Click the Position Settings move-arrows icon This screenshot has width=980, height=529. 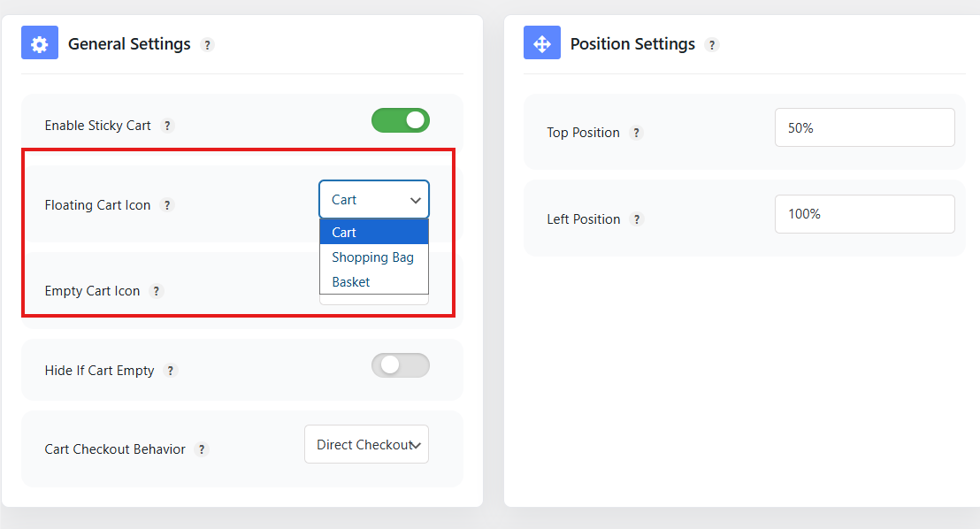[x=542, y=42]
